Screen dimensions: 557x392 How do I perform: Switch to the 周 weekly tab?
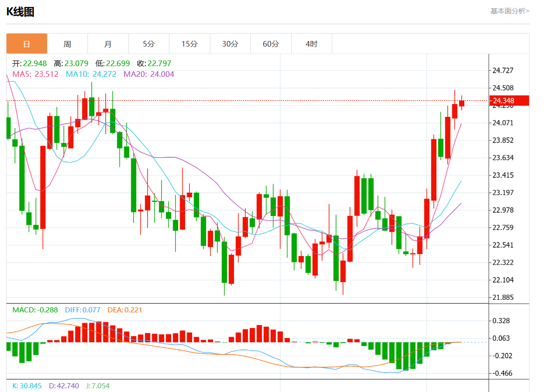(67, 44)
